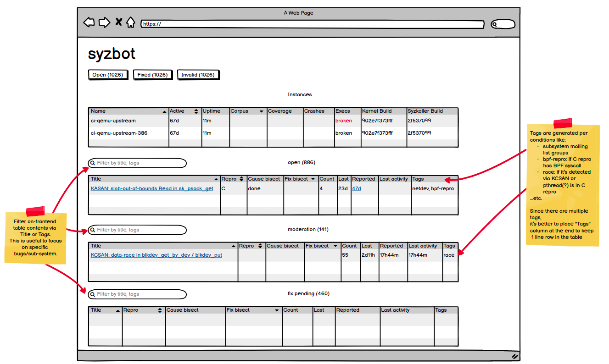Expand the Corpus column dropdown arrow
Image resolution: width=609 pixels, height=364 pixels.
point(262,111)
